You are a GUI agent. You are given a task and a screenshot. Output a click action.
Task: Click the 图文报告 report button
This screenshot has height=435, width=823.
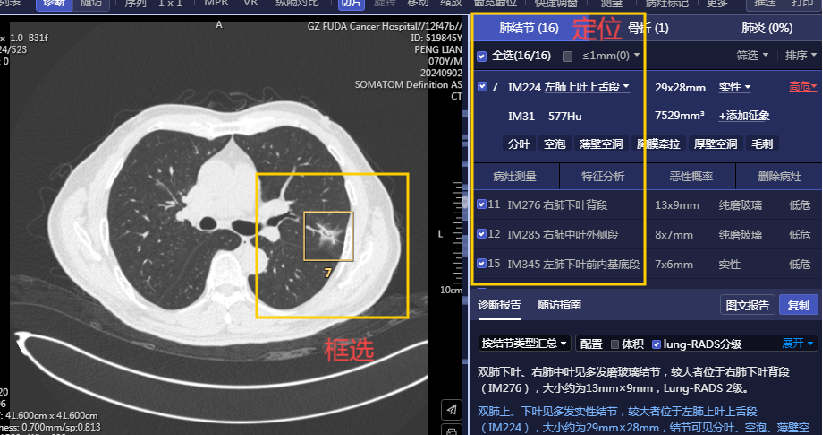[746, 305]
